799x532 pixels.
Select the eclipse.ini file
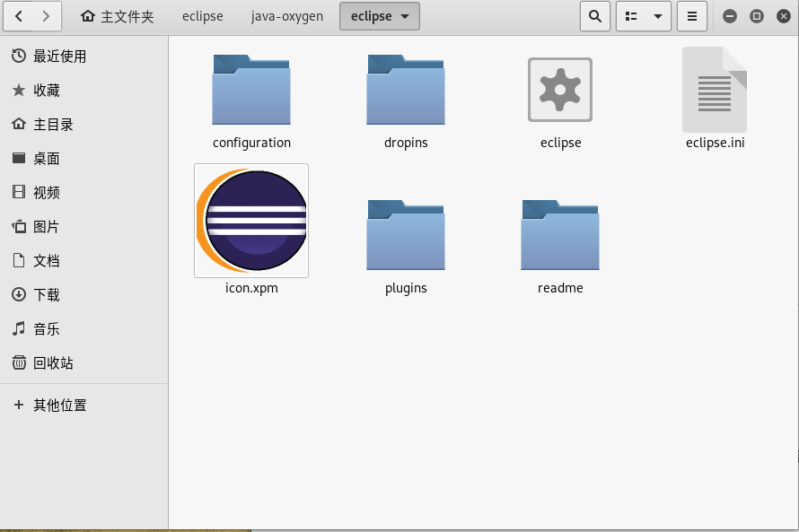tap(715, 90)
